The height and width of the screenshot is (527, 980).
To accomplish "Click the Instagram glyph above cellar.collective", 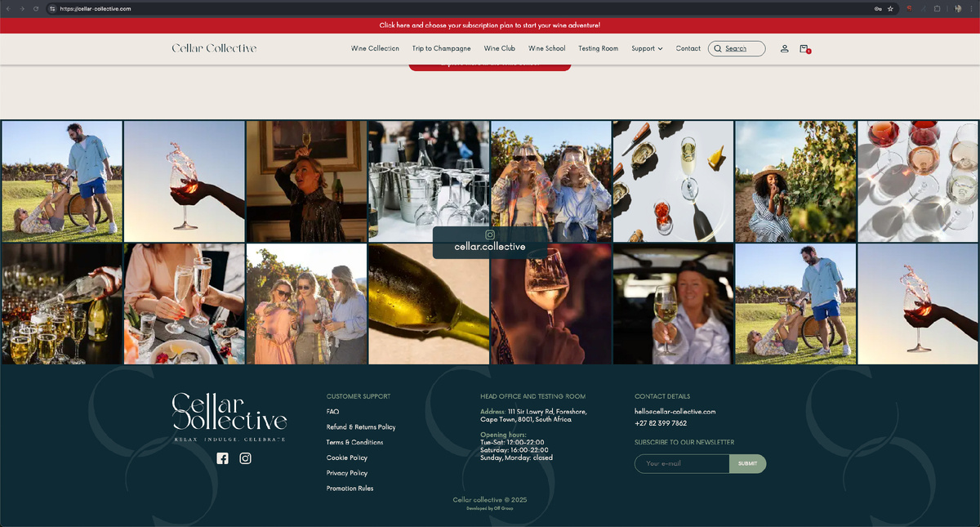I will click(x=490, y=234).
